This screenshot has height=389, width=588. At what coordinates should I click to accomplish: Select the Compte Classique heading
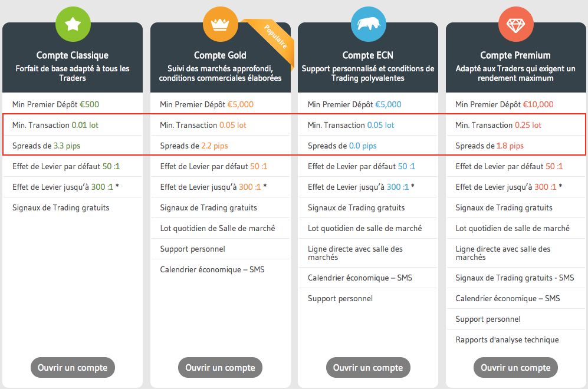pyautogui.click(x=73, y=55)
